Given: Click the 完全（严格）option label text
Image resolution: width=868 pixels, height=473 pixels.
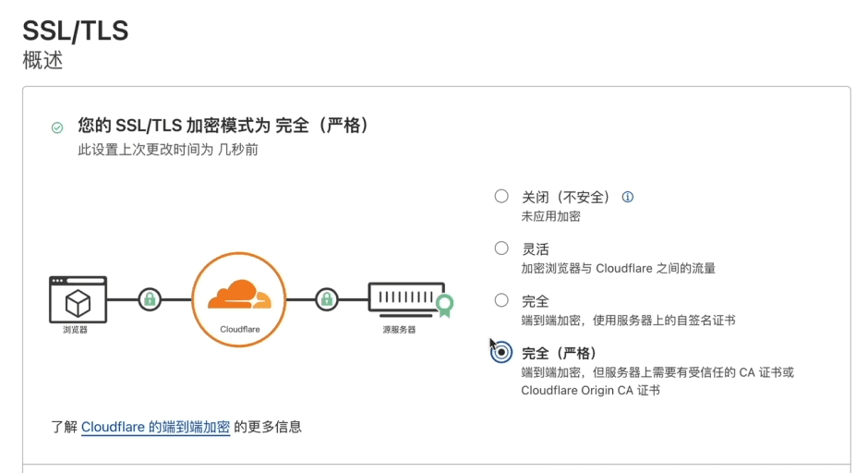Looking at the screenshot, I should click(559, 354).
